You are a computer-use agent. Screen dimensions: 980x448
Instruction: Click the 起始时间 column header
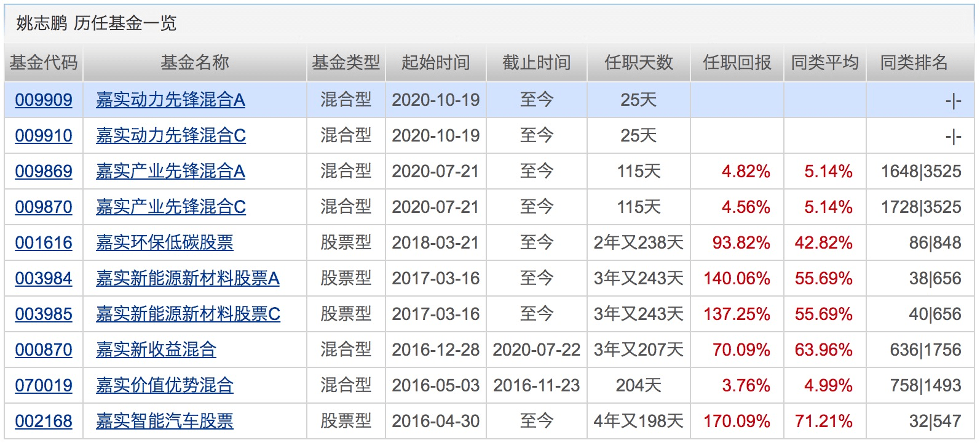436,62
